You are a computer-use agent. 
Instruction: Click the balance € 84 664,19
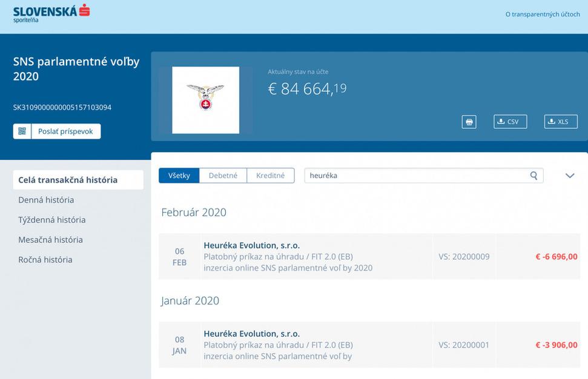click(307, 89)
